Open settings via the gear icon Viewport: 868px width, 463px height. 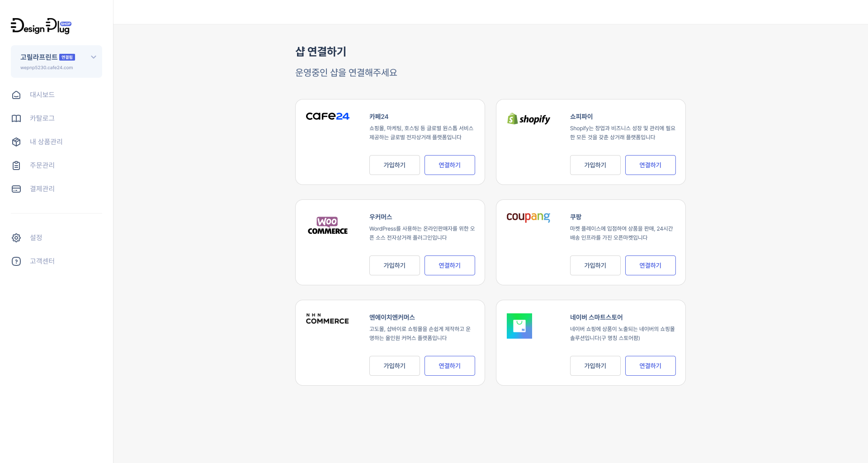[16, 238]
